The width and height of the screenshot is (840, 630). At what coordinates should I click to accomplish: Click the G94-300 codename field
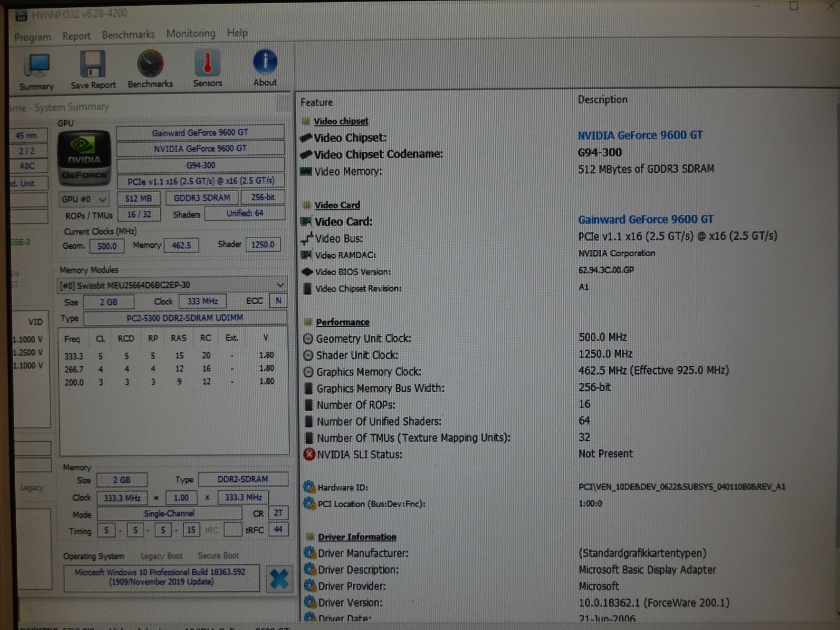point(200,165)
